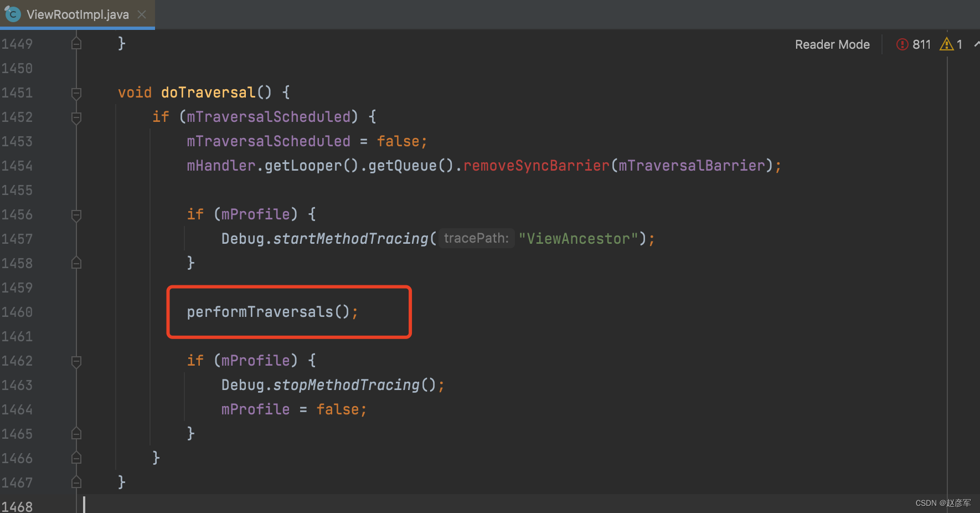The width and height of the screenshot is (980, 513).
Task: Click fold end marker at line 1466
Action: [x=76, y=458]
